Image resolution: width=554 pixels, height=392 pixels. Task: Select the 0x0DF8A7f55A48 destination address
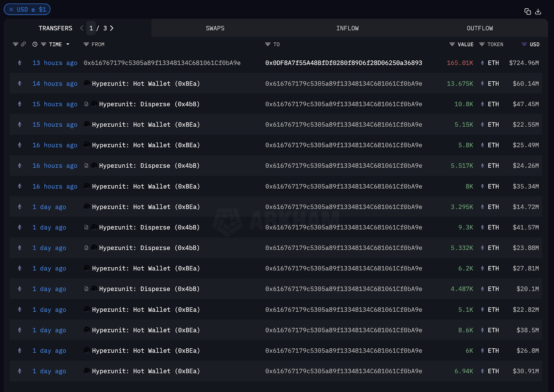pos(344,63)
